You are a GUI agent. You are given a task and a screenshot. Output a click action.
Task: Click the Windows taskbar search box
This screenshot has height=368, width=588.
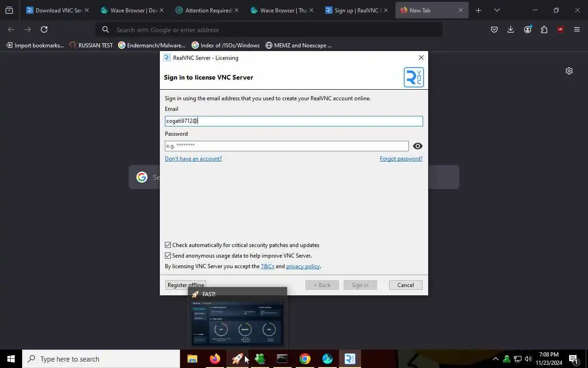coord(101,359)
